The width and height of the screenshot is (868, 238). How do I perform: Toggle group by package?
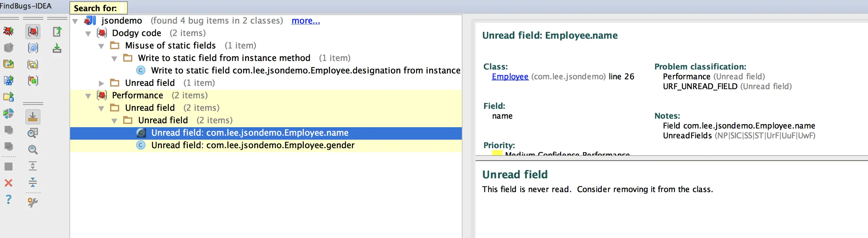33,64
